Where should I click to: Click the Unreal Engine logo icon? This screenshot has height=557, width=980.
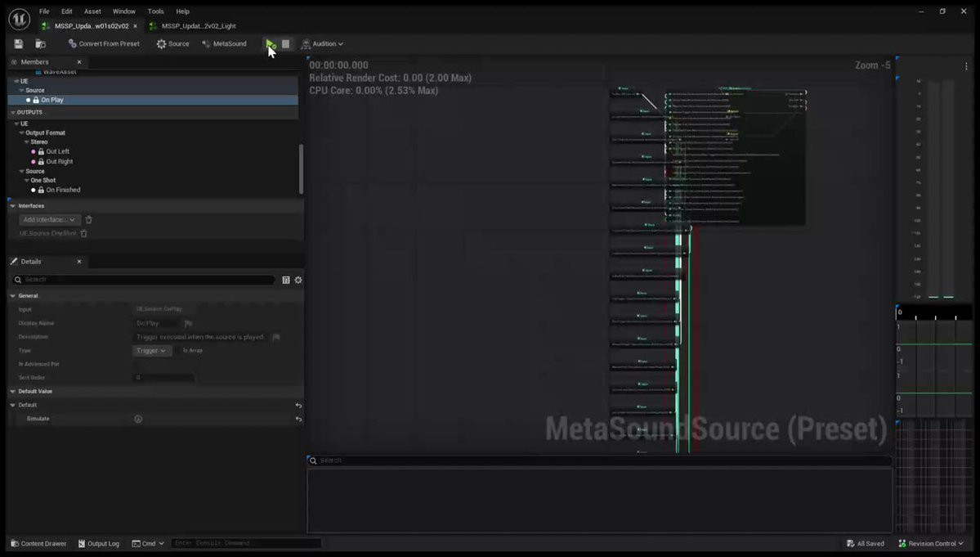pyautogui.click(x=20, y=19)
